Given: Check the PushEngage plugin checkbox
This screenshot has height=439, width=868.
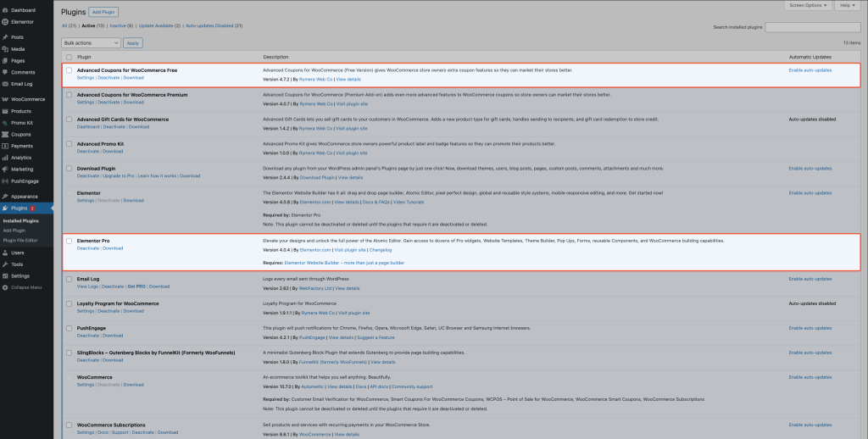Looking at the screenshot, I should 70,328.
